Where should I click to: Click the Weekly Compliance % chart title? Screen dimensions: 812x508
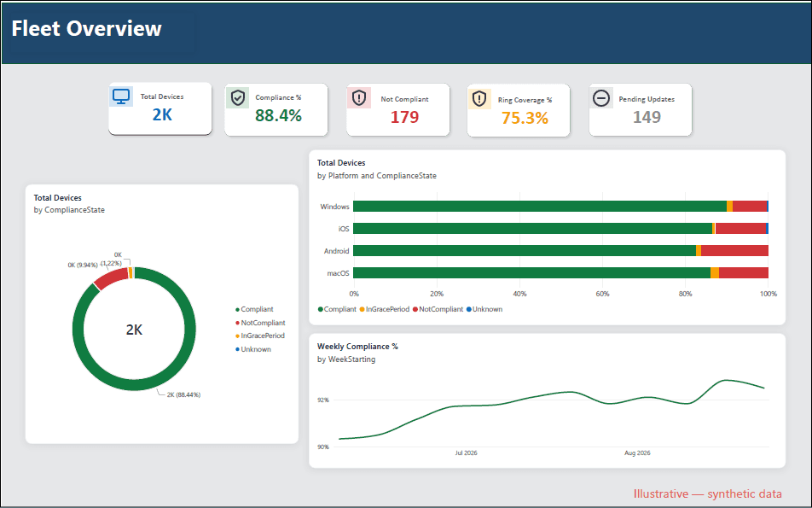(357, 347)
